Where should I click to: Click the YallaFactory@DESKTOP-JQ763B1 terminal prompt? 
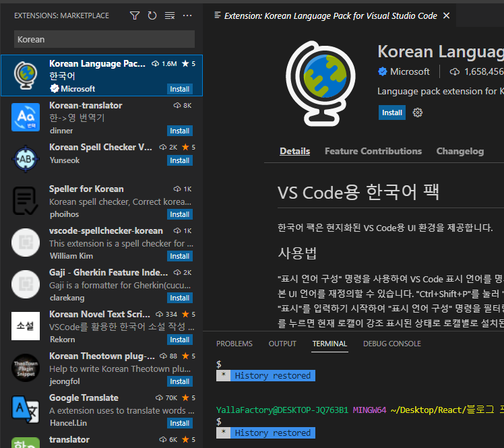click(282, 410)
